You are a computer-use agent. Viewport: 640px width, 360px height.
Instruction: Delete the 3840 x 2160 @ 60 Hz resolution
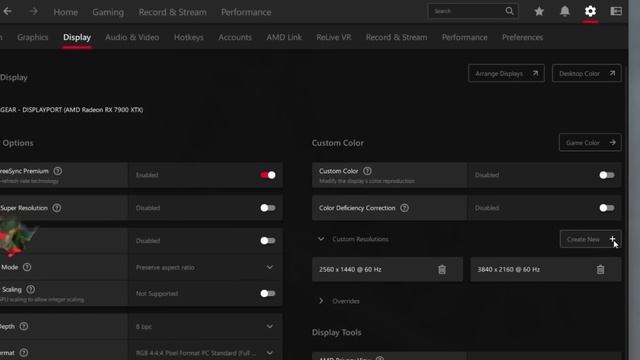(x=600, y=269)
